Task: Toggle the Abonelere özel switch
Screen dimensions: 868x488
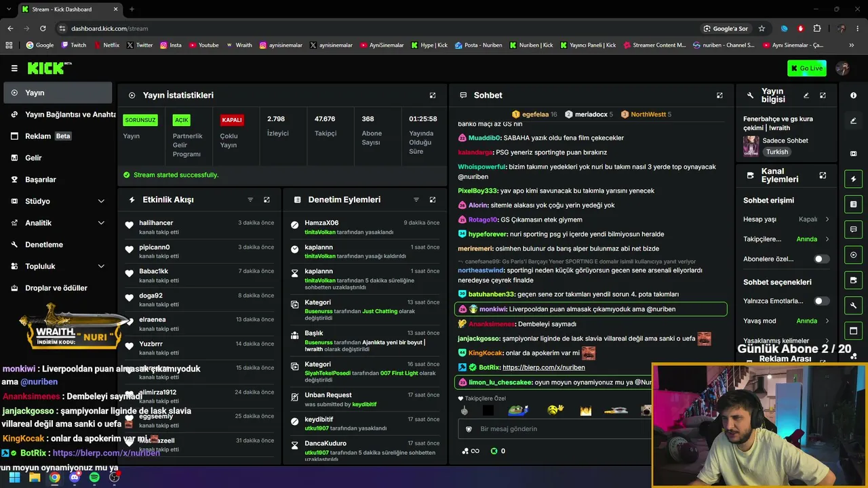Action: (x=821, y=259)
